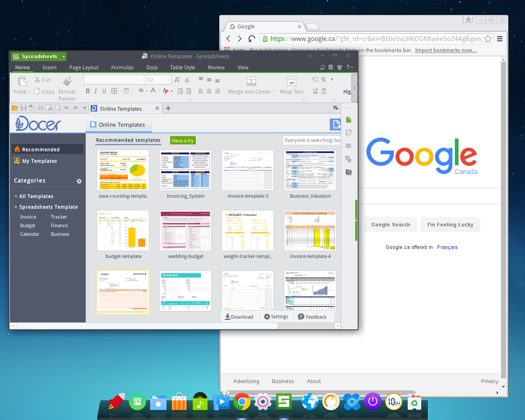Viewport: 525px width, 420px height.
Task: Follow the Import bookmarks now link
Action: (446, 50)
